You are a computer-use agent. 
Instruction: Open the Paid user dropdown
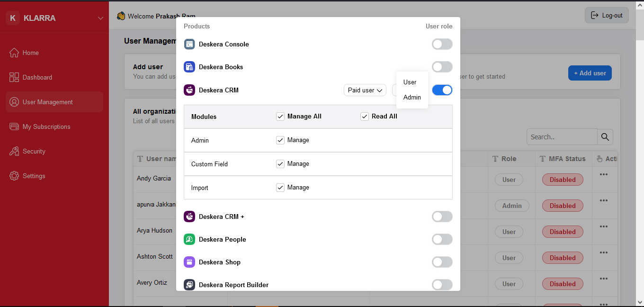click(365, 90)
